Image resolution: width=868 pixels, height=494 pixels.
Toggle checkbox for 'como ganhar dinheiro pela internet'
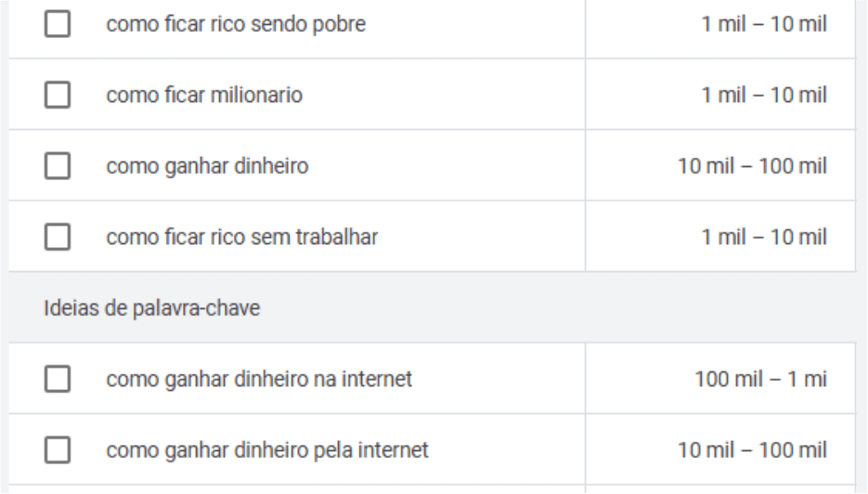(x=58, y=451)
